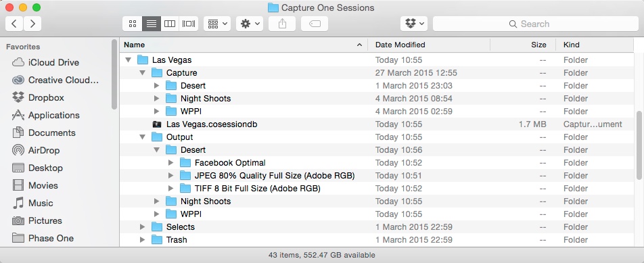Open the Action gear menu

click(x=250, y=24)
